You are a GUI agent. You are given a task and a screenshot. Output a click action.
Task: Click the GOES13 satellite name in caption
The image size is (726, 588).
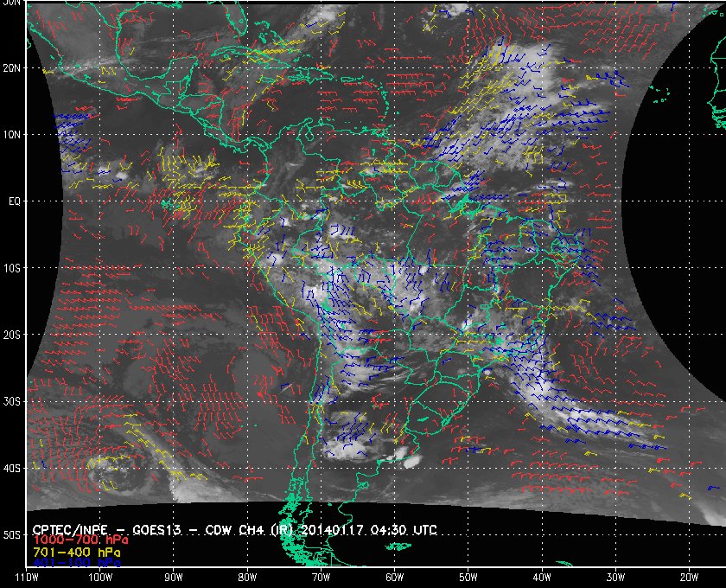coord(156,530)
